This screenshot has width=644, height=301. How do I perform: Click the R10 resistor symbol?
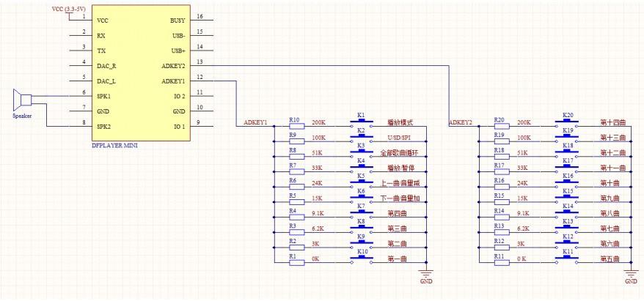pos(297,126)
